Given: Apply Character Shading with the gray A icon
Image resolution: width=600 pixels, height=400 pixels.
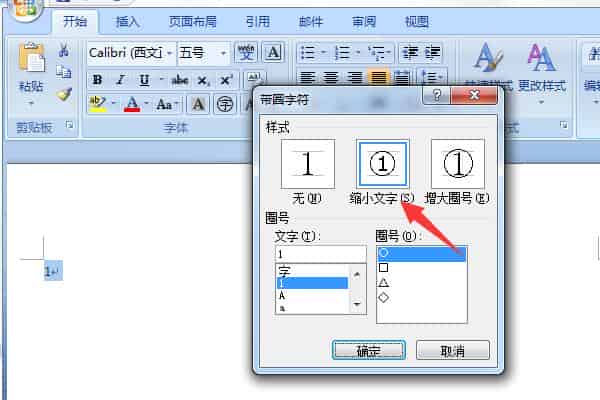Looking at the screenshot, I should pyautogui.click(x=198, y=104).
